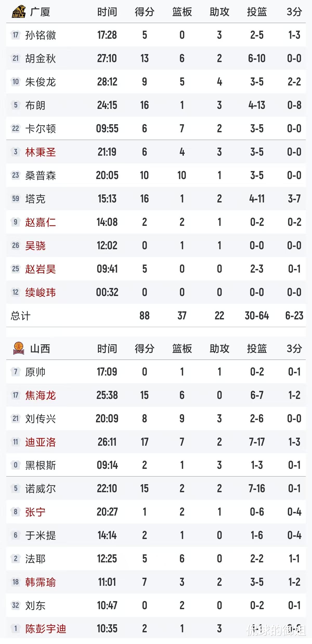Click jersey number badge beside 刘东
The image size is (312, 644).
click(x=16, y=606)
